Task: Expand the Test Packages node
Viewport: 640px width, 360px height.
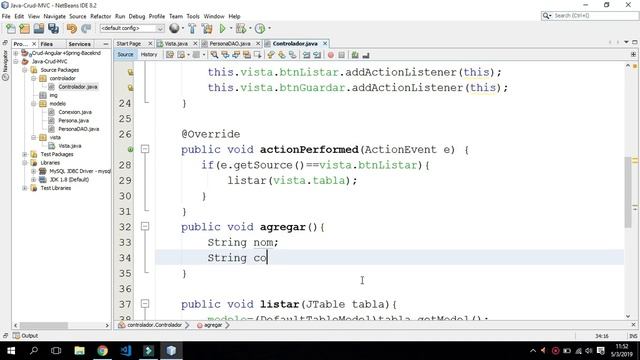Action: click(25, 154)
